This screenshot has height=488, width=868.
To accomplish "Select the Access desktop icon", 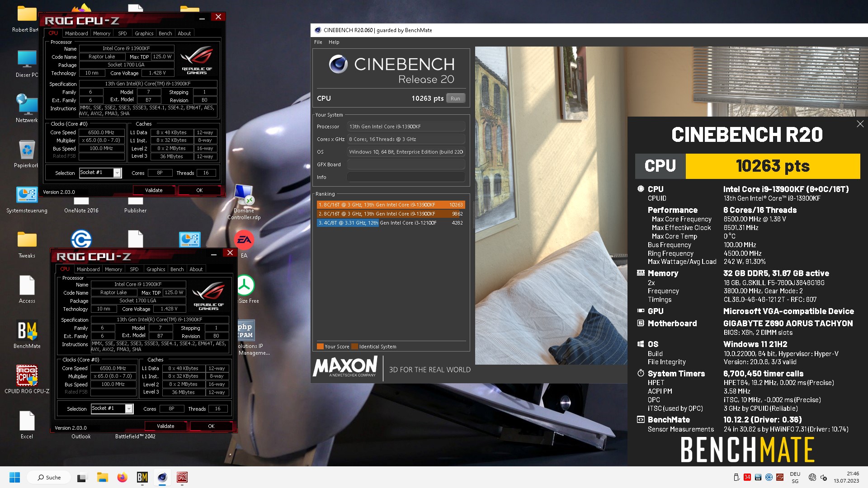I will click(x=27, y=289).
